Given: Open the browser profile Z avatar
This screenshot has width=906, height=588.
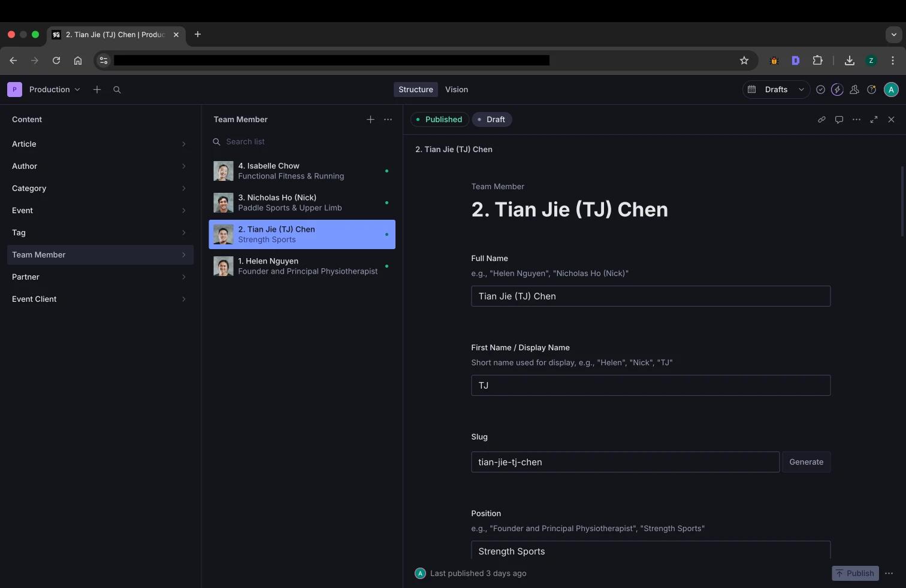Looking at the screenshot, I should tap(871, 60).
